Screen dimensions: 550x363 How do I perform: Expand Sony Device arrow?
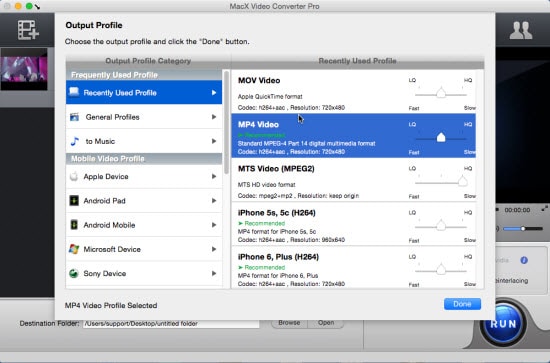[214, 273]
